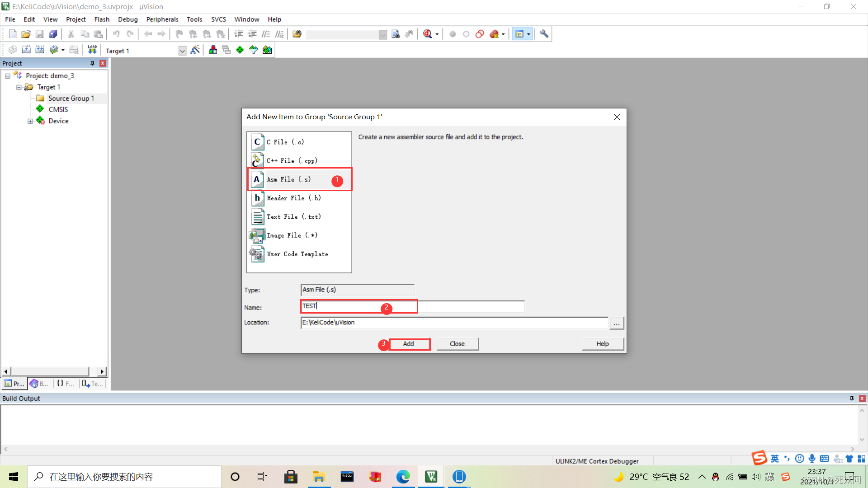Click the Add button
This screenshot has width=868, height=488.
tap(408, 343)
